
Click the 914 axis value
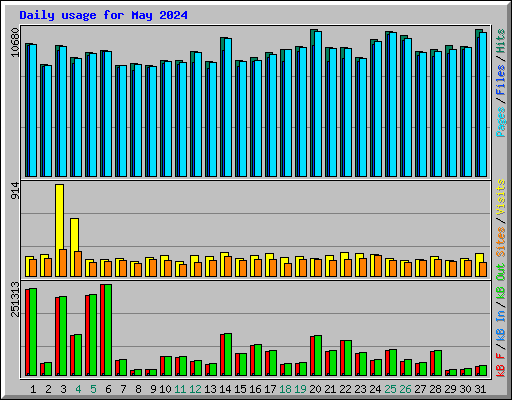pos(15,191)
